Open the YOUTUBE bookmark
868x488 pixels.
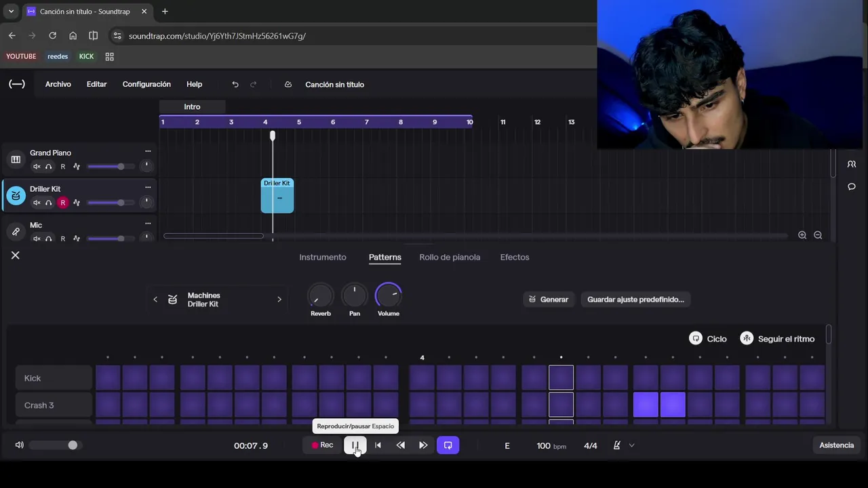21,56
